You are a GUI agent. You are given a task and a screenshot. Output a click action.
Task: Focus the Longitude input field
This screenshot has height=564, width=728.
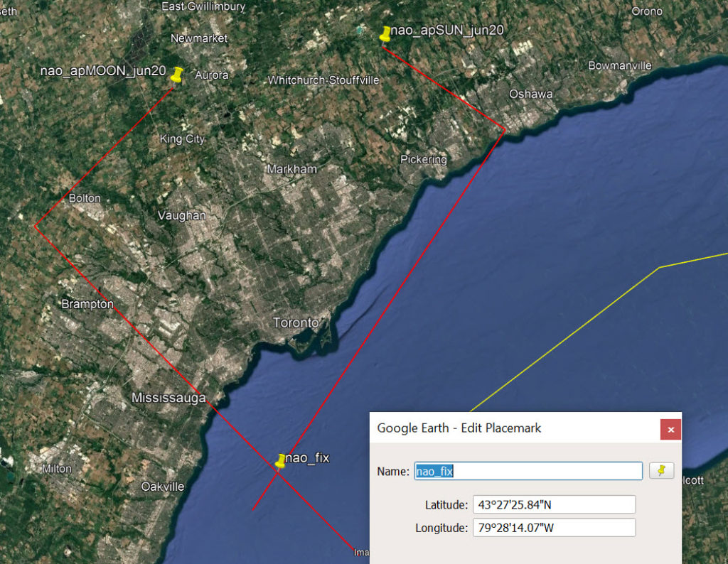[553, 528]
